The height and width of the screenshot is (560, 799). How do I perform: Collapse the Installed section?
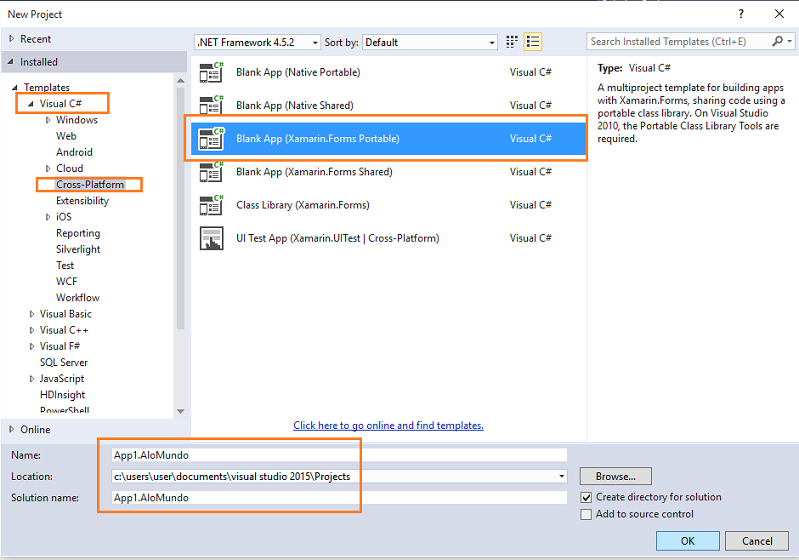10,62
